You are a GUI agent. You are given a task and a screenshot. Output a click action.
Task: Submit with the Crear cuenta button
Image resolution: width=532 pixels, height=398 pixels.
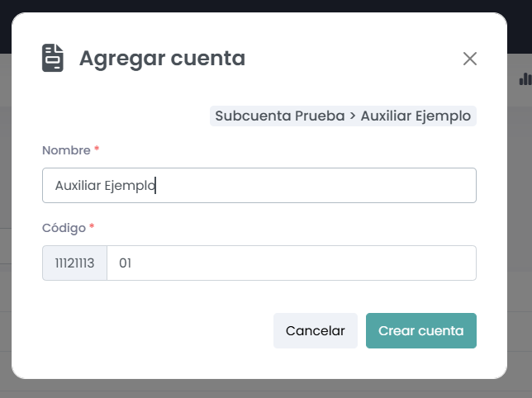coord(420,331)
